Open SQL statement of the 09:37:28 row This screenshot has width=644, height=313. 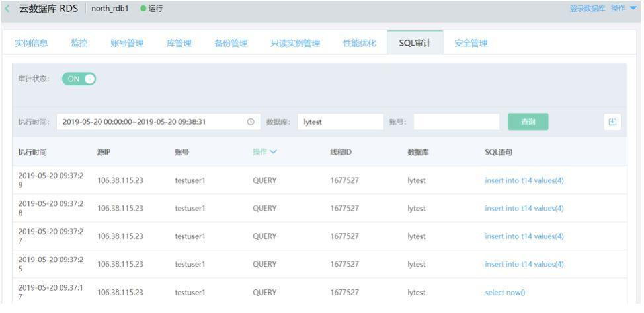(x=524, y=209)
